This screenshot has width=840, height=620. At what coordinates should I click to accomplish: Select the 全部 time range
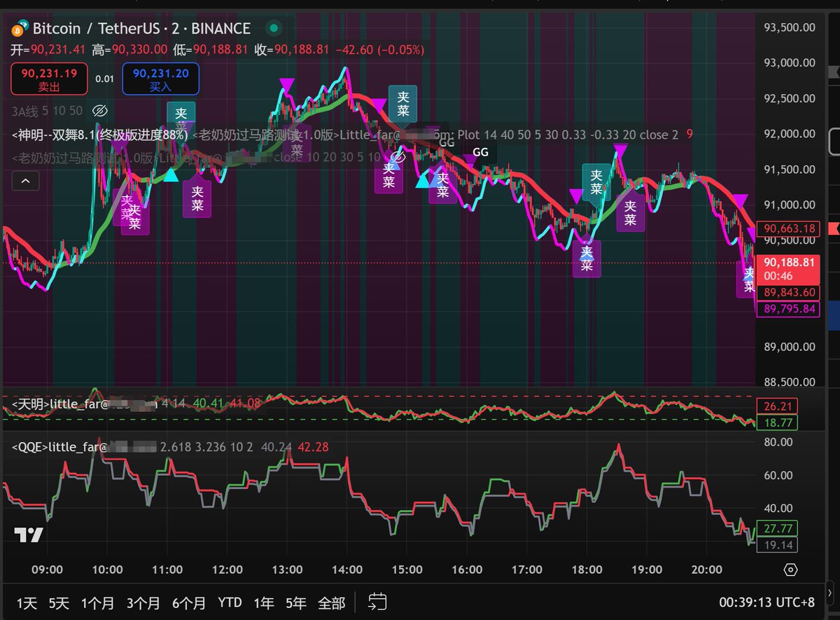pos(331,602)
